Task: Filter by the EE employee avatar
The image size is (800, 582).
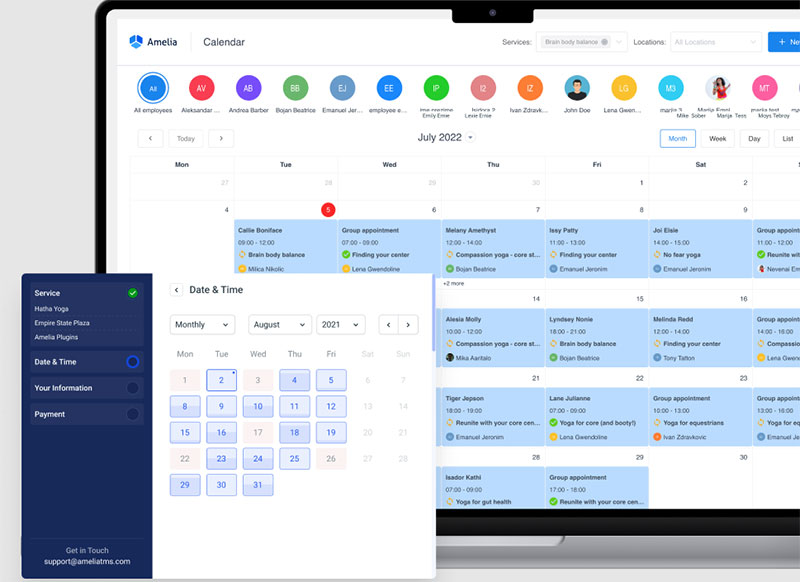Action: tap(389, 88)
